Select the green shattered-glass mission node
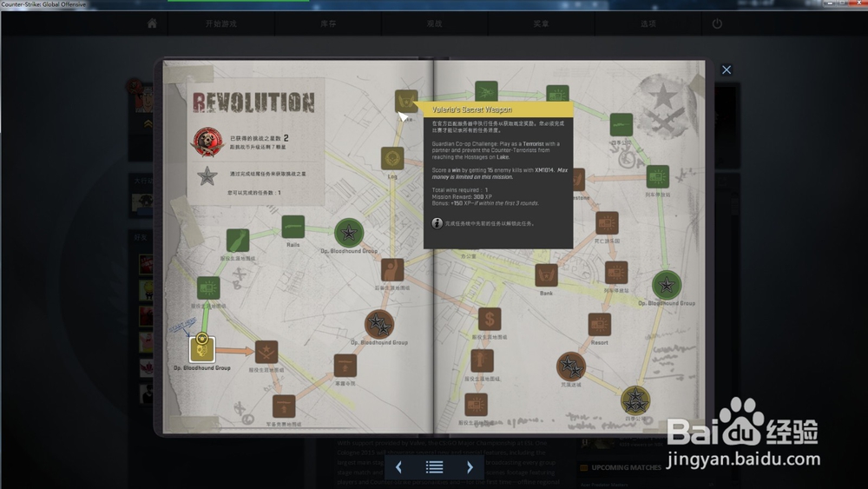Image resolution: width=868 pixels, height=489 pixels. pos(486,91)
